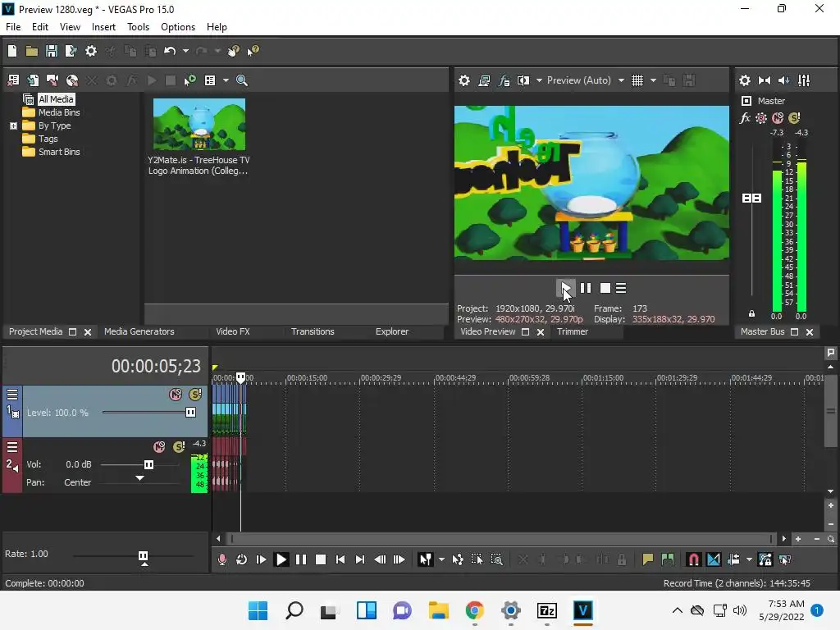Open the Insert menu

pos(103,27)
